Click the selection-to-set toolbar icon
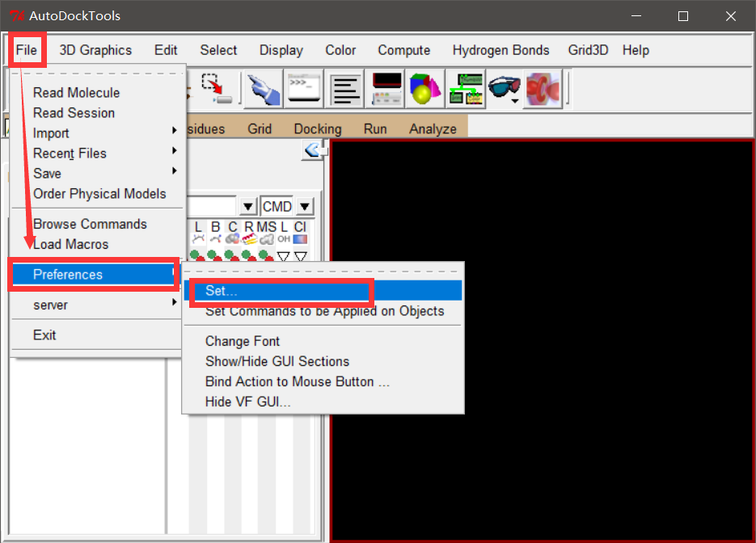This screenshot has height=543, width=756. click(x=217, y=89)
